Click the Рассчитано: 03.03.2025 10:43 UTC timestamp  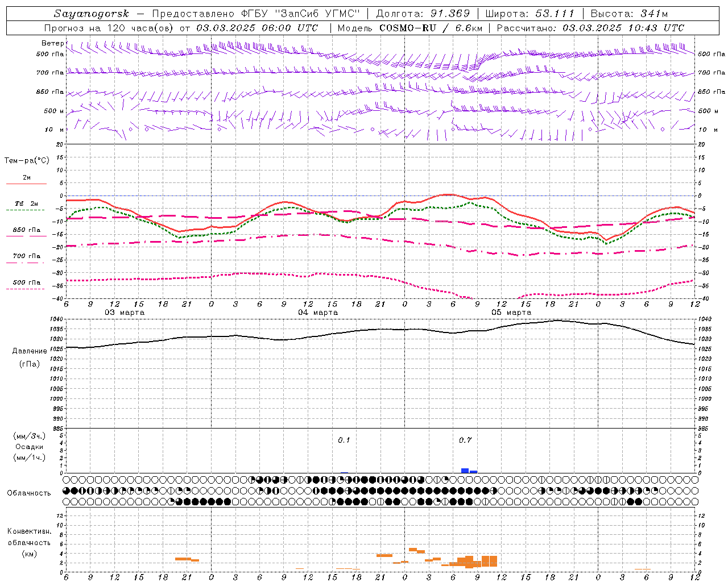(590, 28)
